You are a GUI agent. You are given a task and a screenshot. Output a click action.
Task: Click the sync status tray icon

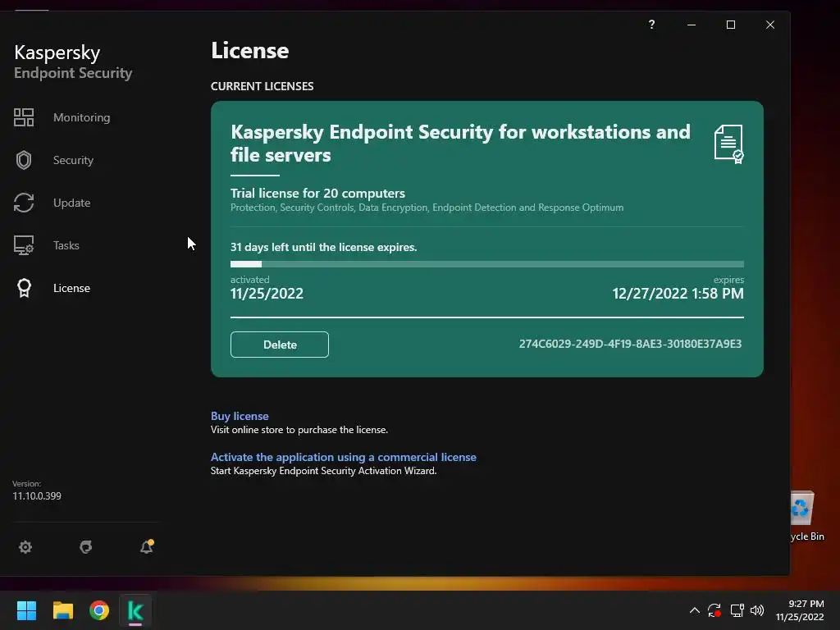714,610
